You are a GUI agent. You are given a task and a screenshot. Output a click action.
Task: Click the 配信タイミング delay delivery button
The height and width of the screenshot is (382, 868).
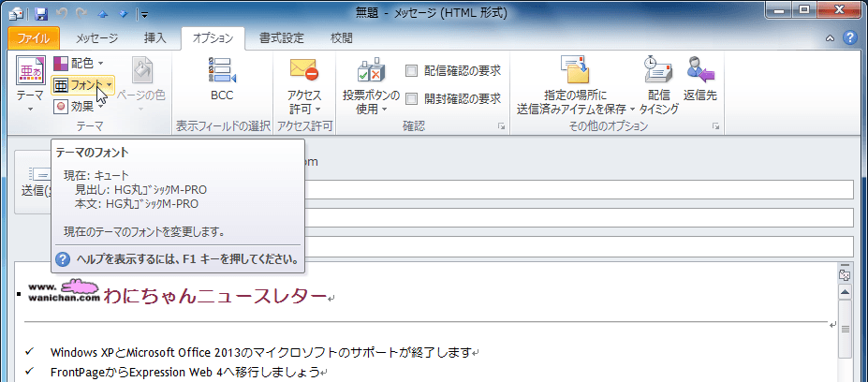659,84
